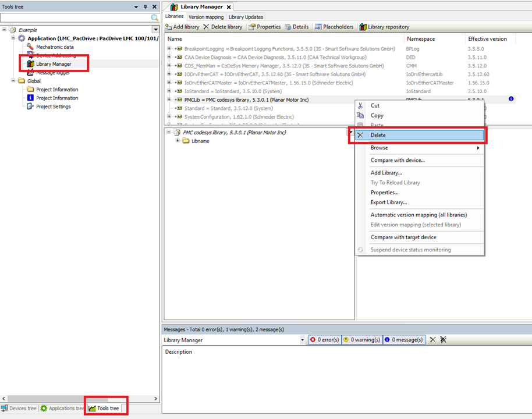The height and width of the screenshot is (419, 532).
Task: Toggle the 0 error(s) filter button
Action: [323, 339]
